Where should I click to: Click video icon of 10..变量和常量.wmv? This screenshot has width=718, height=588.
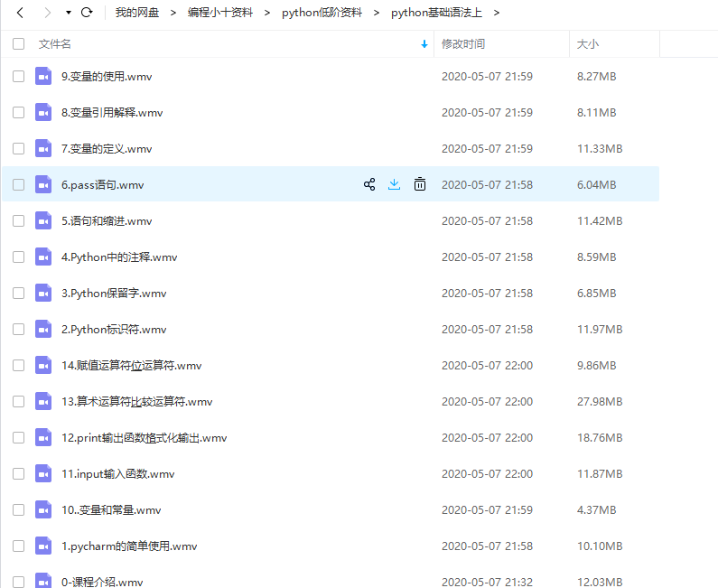(43, 510)
